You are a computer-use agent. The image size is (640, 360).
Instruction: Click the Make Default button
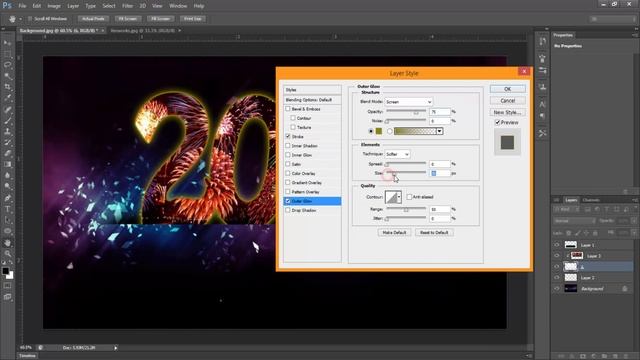click(394, 233)
